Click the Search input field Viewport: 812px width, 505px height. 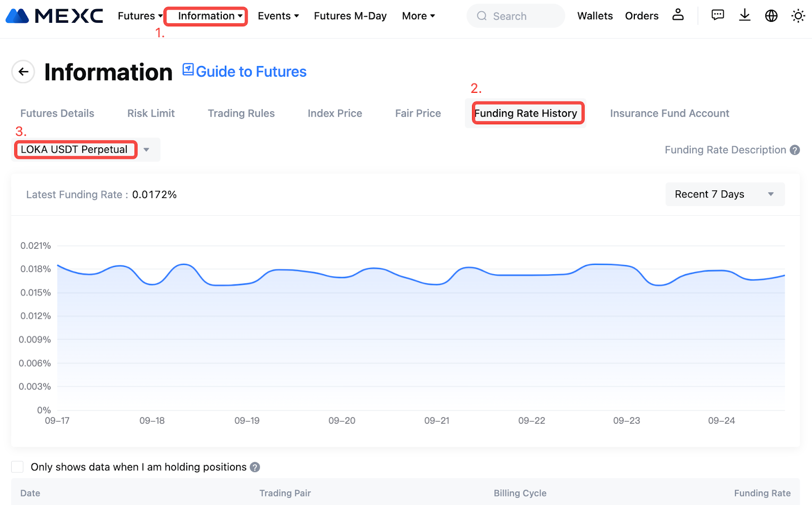click(x=516, y=16)
